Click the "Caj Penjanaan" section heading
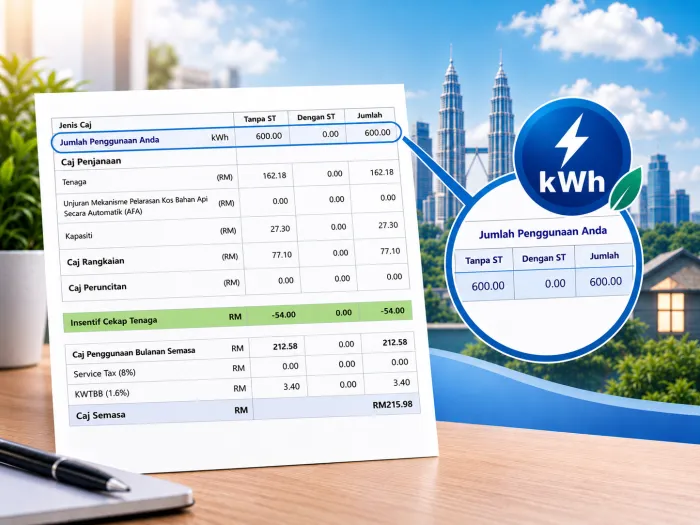The height and width of the screenshot is (525, 700). pos(91,162)
